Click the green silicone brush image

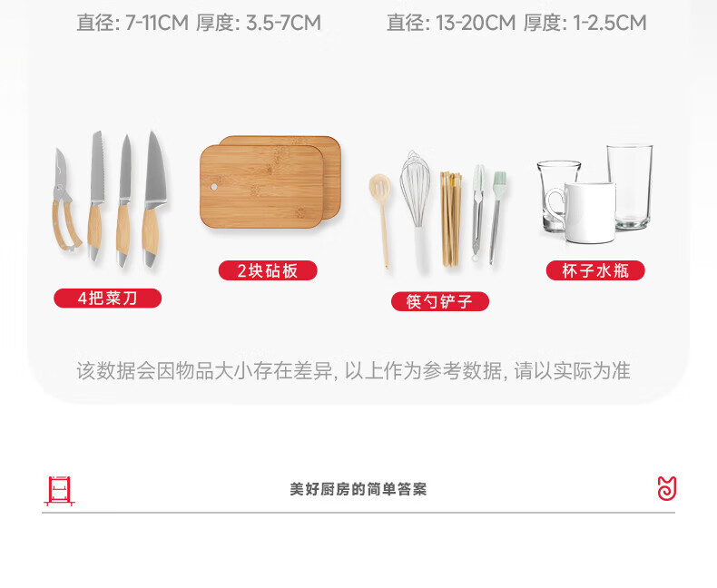(496, 218)
